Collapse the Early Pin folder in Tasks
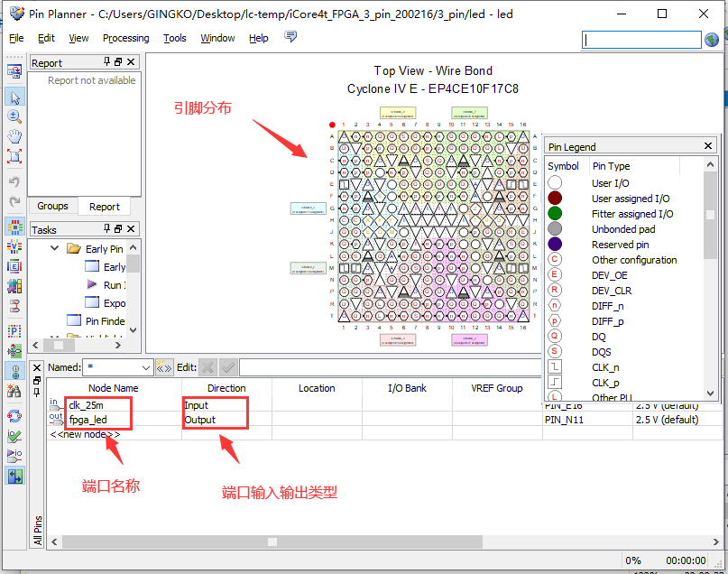This screenshot has height=574, width=728. (x=55, y=248)
